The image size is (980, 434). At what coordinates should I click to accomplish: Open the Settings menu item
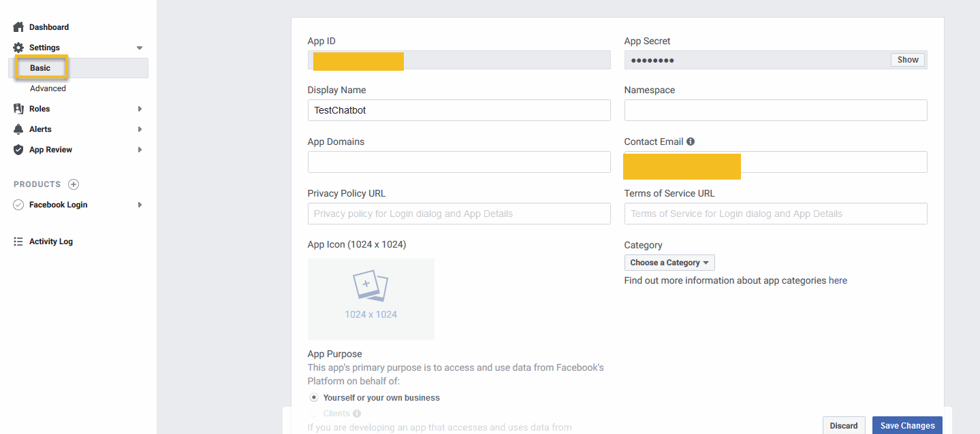tap(44, 48)
